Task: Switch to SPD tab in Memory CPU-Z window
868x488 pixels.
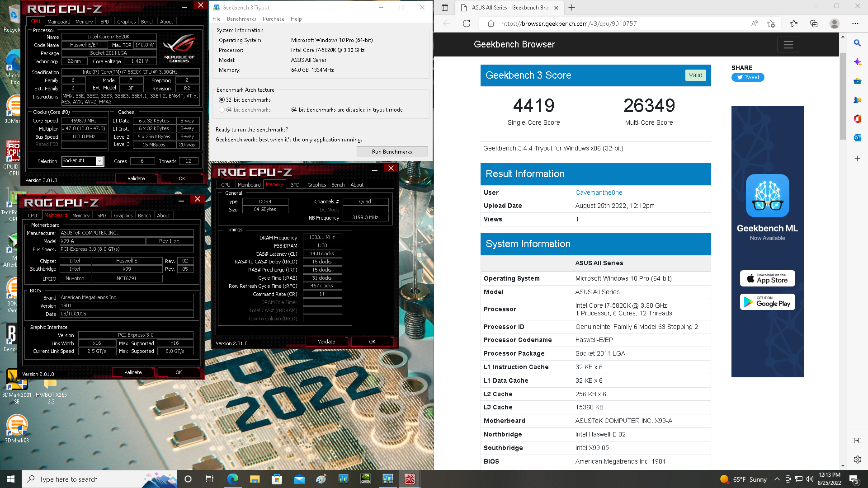Action: [x=295, y=185]
